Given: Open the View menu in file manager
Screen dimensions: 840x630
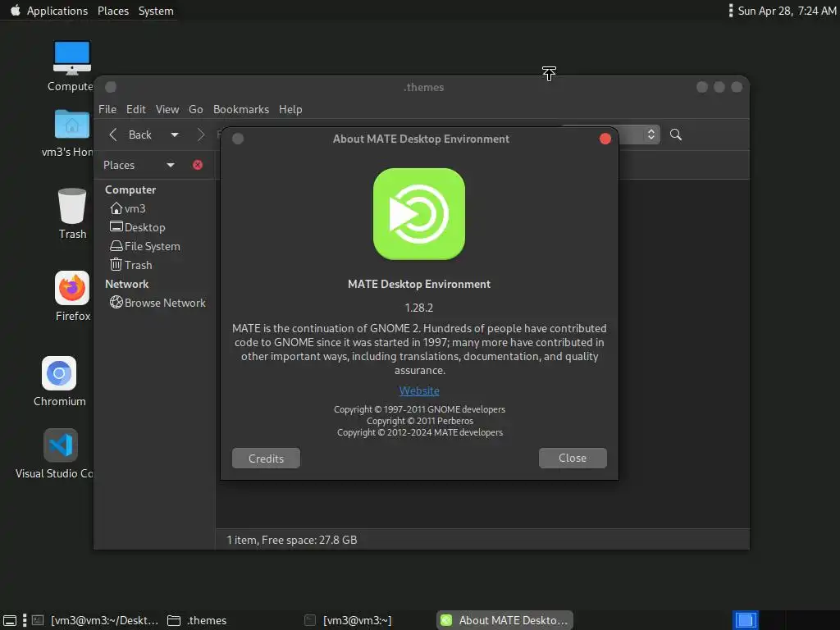Looking at the screenshot, I should 167,109.
